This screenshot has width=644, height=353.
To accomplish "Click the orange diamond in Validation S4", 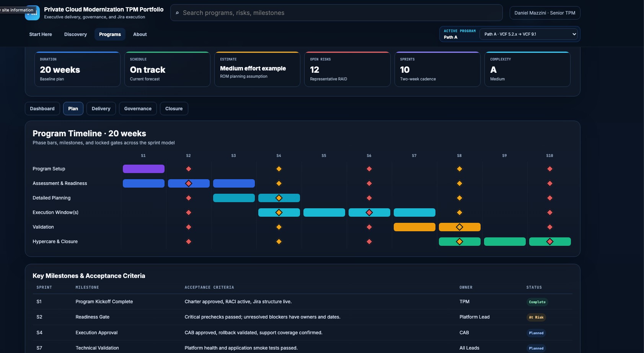I will (279, 227).
